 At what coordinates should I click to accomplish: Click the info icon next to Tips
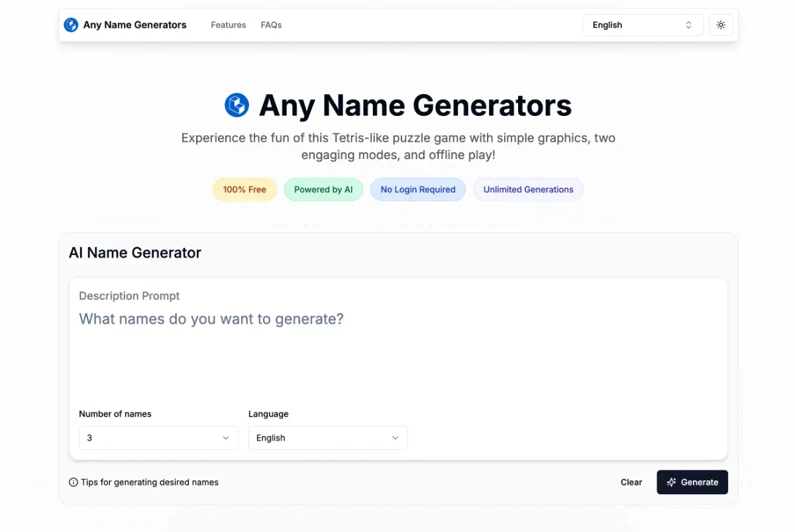pos(73,482)
